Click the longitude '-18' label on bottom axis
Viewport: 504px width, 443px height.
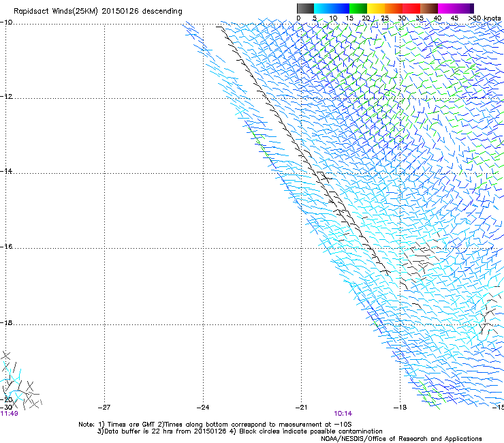[400, 408]
